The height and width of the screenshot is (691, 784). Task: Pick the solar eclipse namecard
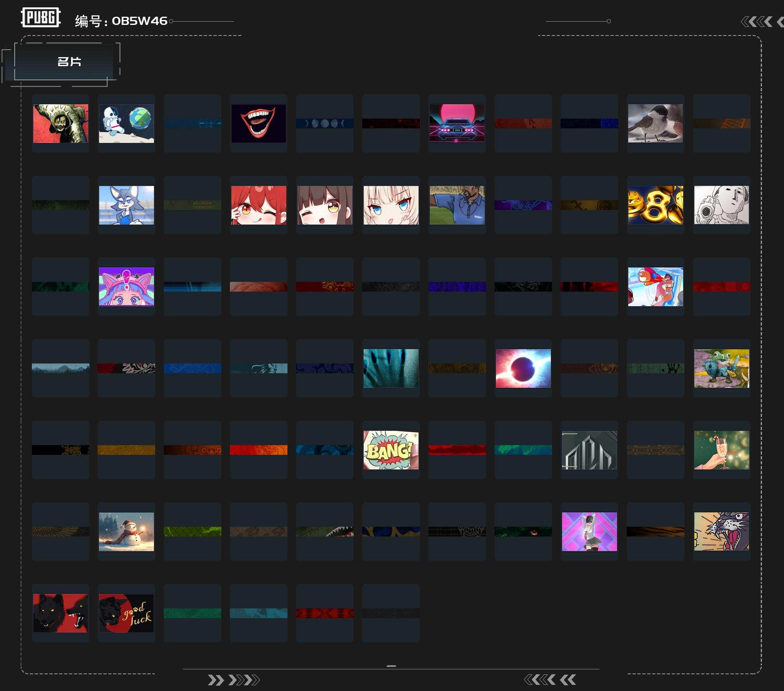(x=523, y=368)
